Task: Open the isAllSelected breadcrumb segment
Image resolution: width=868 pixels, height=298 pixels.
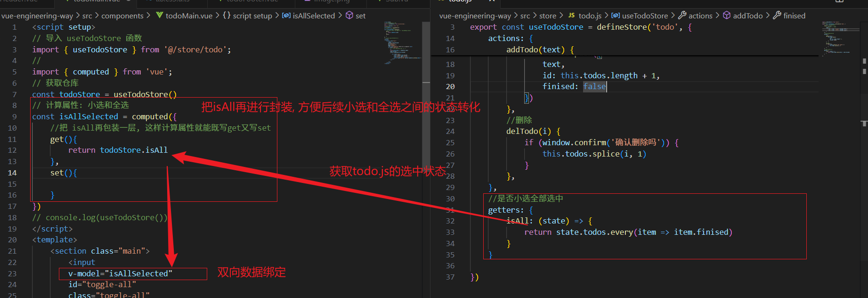Action: [x=314, y=16]
